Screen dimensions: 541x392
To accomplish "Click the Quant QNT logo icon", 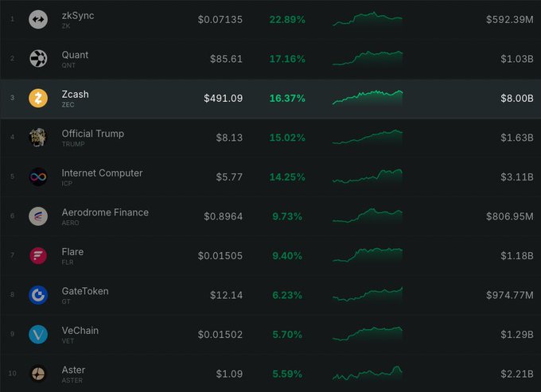I will pos(38,59).
